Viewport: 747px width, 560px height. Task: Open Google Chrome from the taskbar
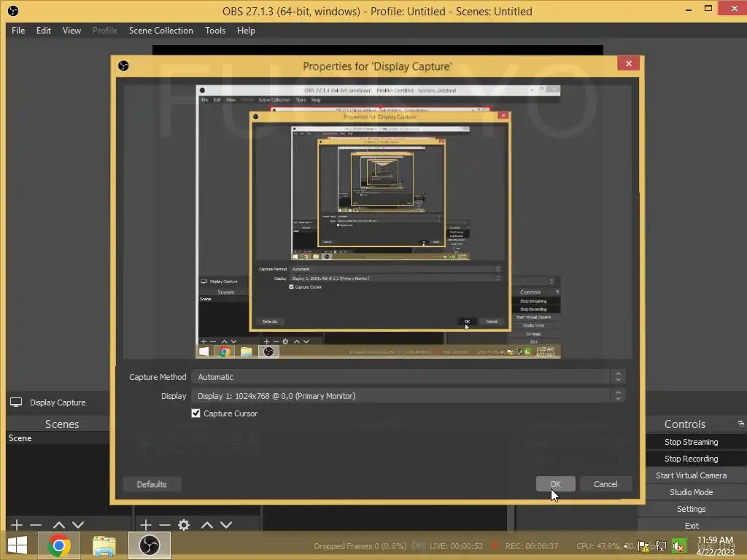[x=59, y=545]
